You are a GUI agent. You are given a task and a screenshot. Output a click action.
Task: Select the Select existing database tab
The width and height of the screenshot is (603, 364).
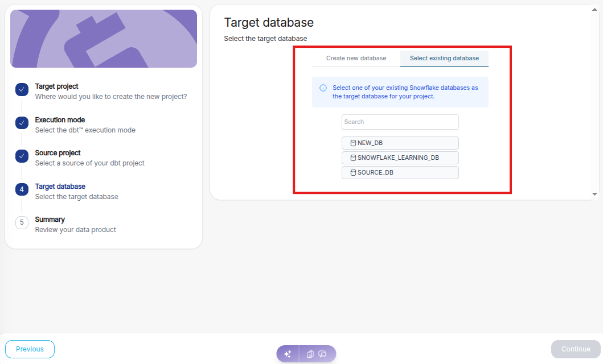click(444, 58)
